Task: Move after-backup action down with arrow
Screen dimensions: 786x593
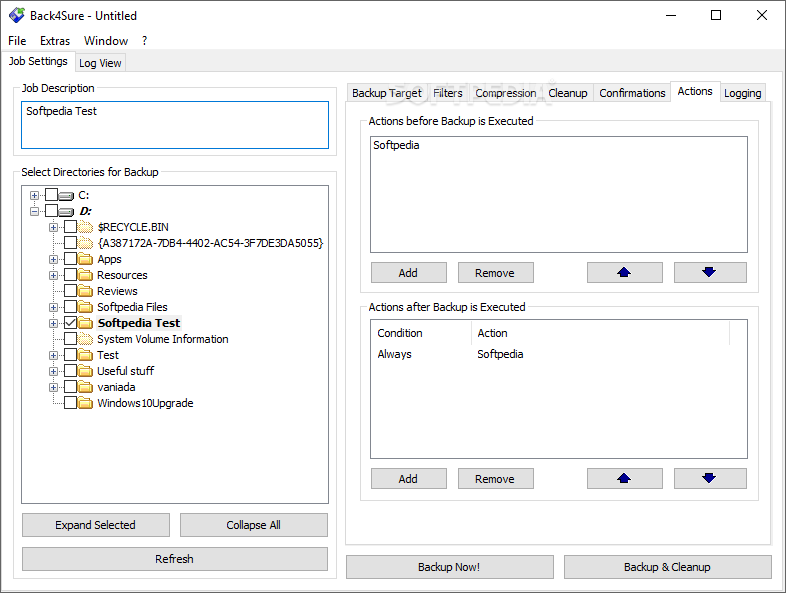Action: point(710,479)
